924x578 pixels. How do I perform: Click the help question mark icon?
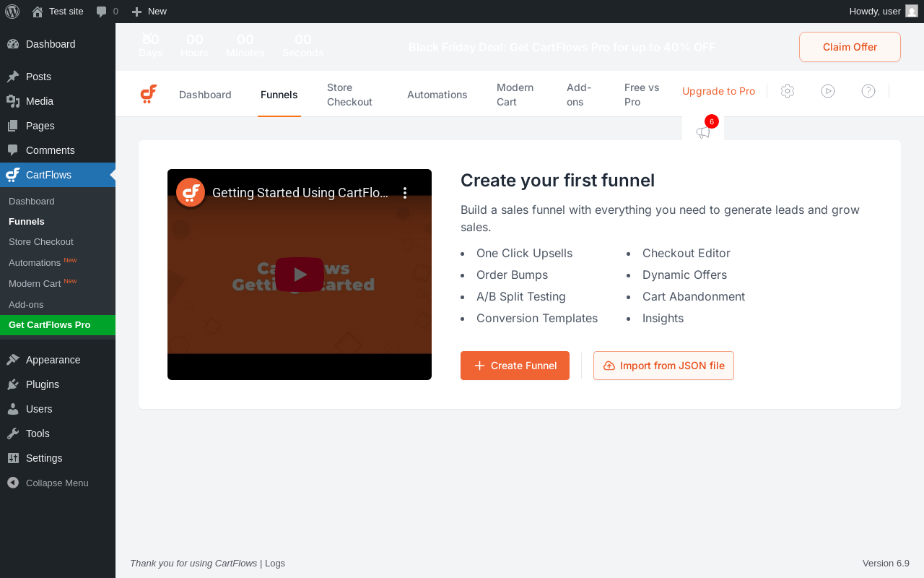point(868,91)
